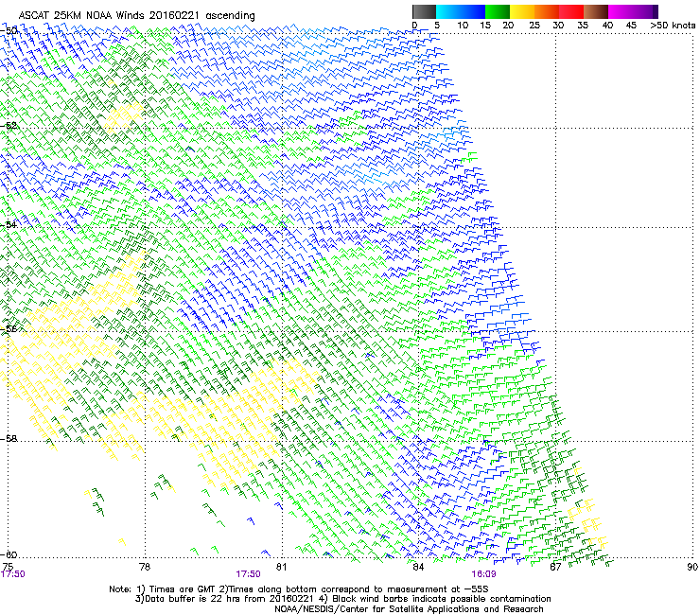Image resolution: width=700 pixels, height=615 pixels.
Task: Click the gray 0-5 knots legend swatch
Action: (x=424, y=11)
